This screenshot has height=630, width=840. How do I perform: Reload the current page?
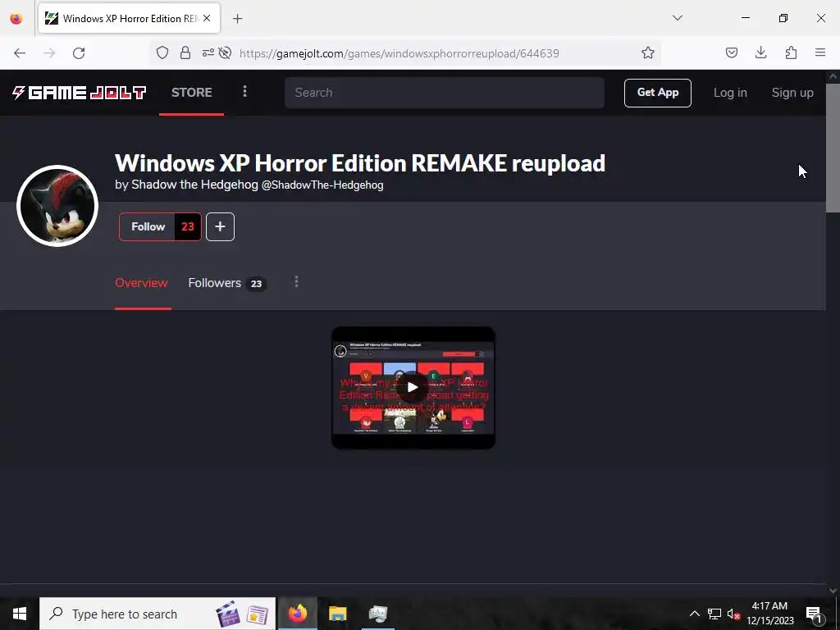pos(79,53)
